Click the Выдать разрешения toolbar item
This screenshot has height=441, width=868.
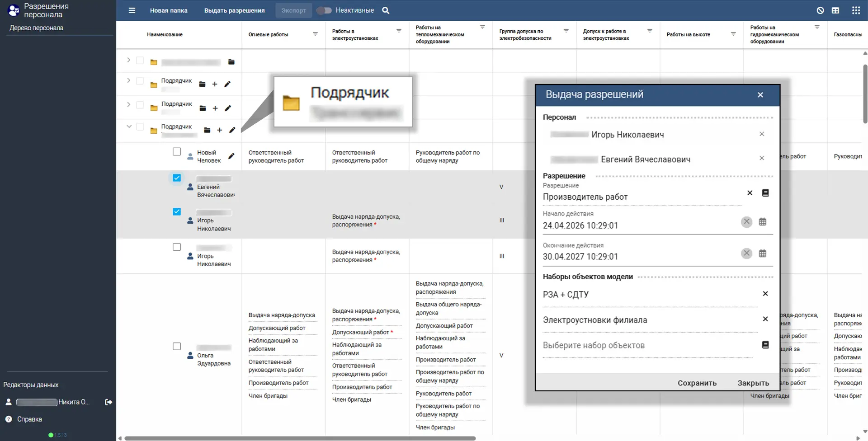(234, 10)
